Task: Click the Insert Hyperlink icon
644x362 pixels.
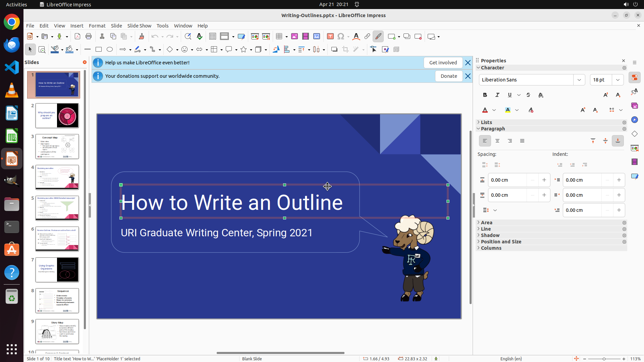Action: pos(367,37)
